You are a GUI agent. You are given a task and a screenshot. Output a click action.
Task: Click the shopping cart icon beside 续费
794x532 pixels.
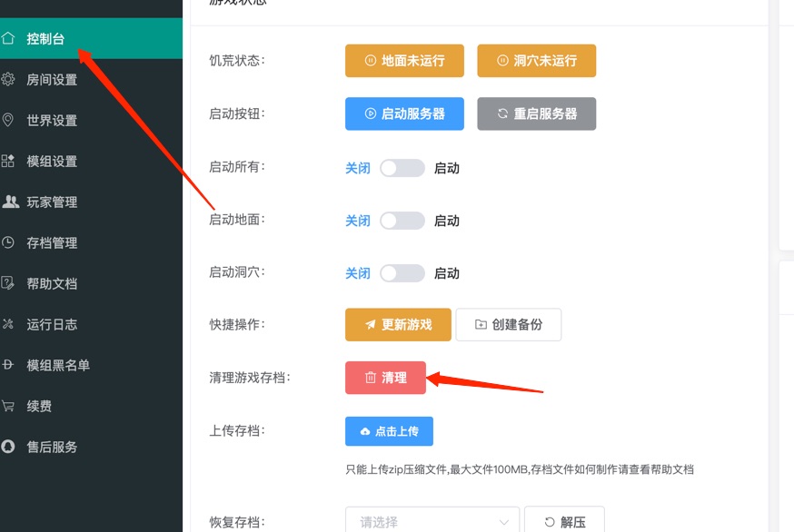click(x=8, y=406)
